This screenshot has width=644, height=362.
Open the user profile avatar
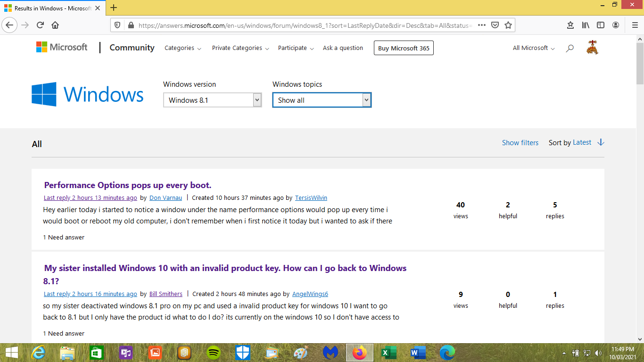[593, 48]
